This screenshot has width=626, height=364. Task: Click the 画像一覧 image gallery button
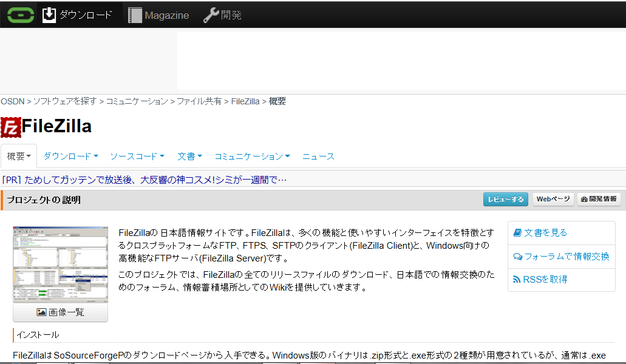[60, 312]
